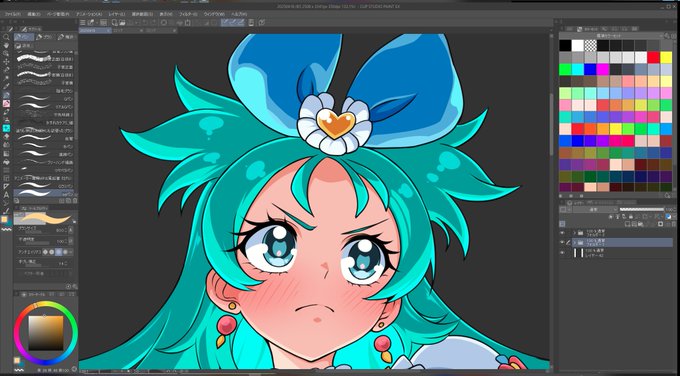Image resolution: width=680 pixels, height=376 pixels.
Task: Select the pink tool icon below Pen
Action: pyautogui.click(x=6, y=103)
